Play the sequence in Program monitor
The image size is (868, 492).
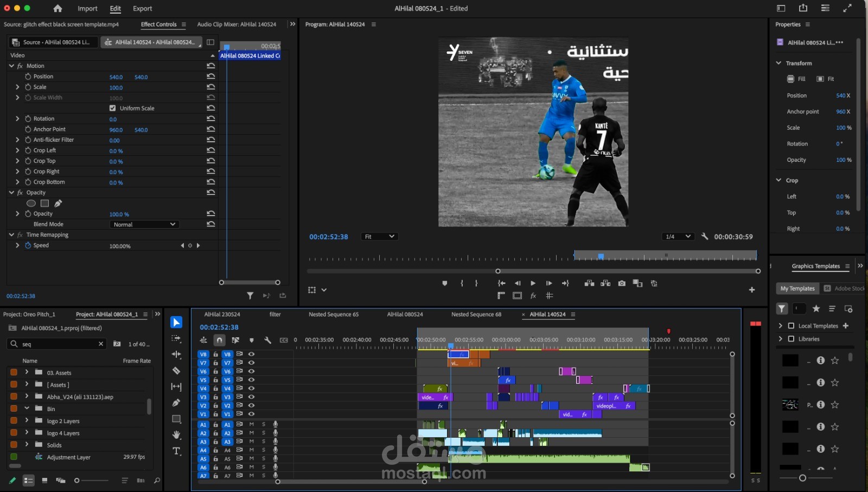[x=533, y=283]
